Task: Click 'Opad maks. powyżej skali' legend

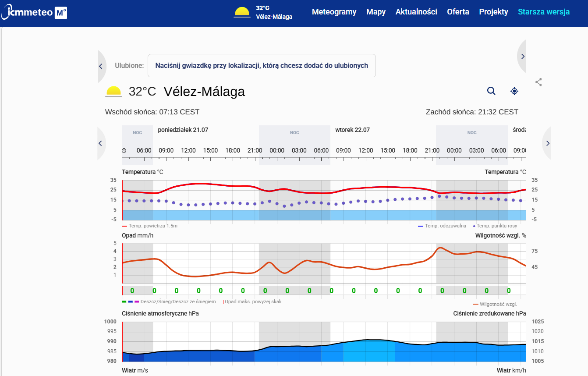Action: (252, 302)
